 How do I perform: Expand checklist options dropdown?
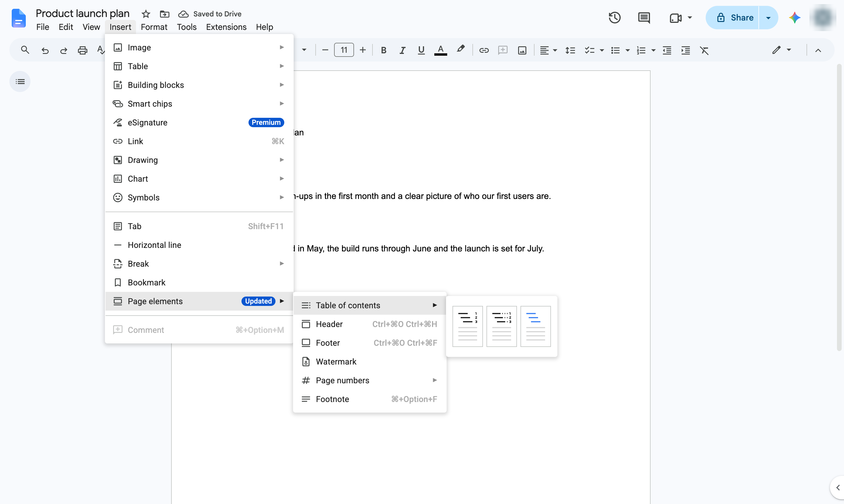[x=602, y=50]
